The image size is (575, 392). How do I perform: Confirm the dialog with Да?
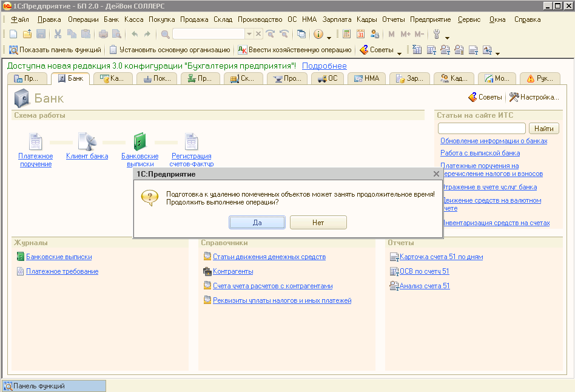257,223
